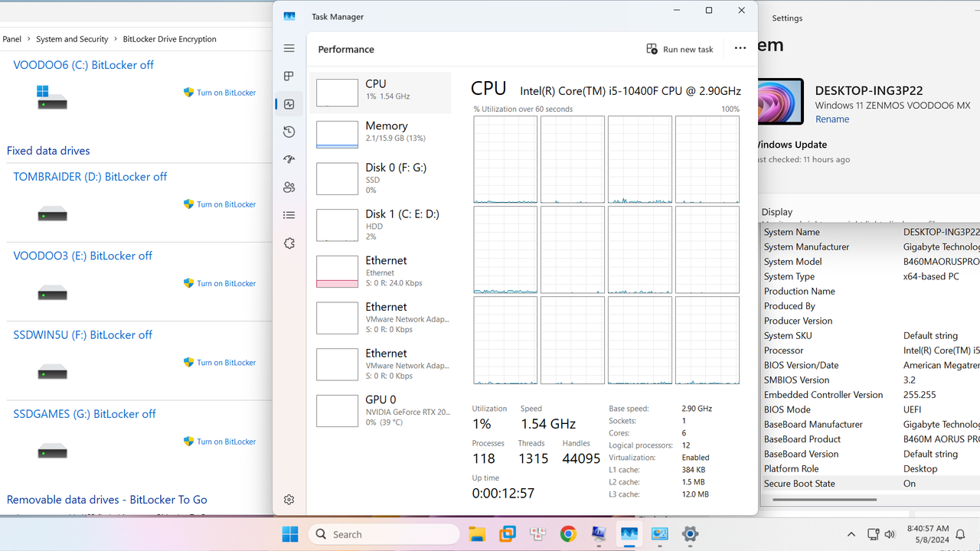The image size is (980, 551).
Task: Open the Details page
Action: (289, 215)
